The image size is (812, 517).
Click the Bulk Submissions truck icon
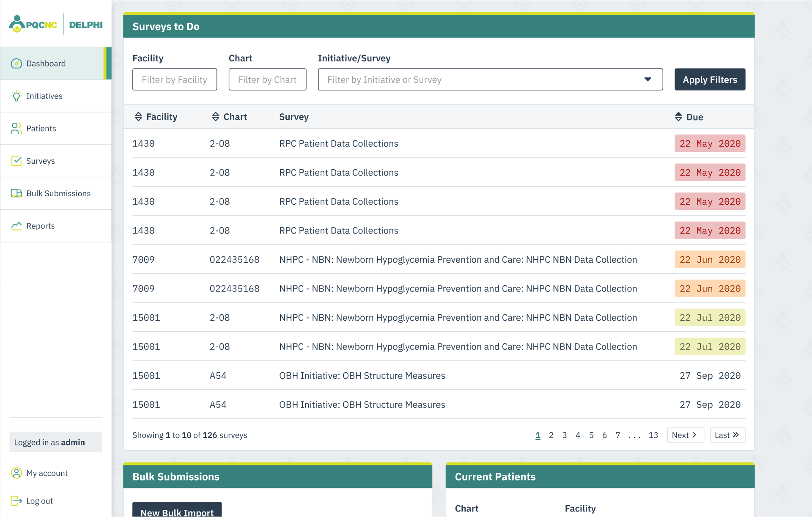(16, 193)
